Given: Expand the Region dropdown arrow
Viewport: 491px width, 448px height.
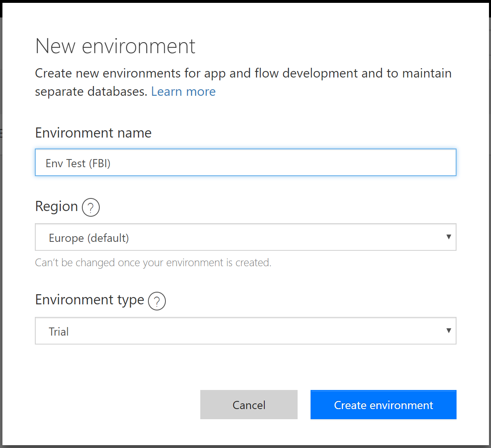Looking at the screenshot, I should (x=448, y=237).
